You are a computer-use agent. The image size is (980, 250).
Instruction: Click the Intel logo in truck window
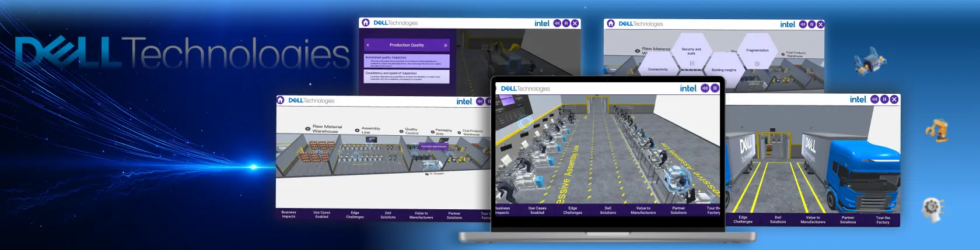click(857, 100)
